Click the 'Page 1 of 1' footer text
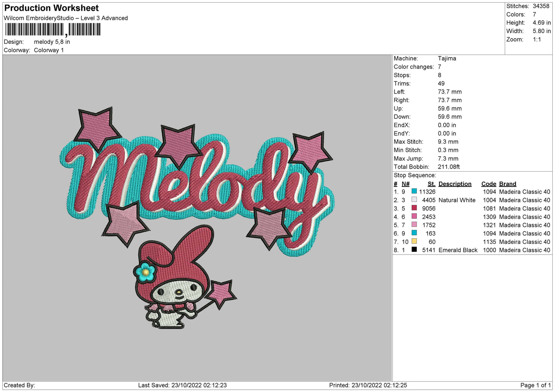 pos(535,385)
